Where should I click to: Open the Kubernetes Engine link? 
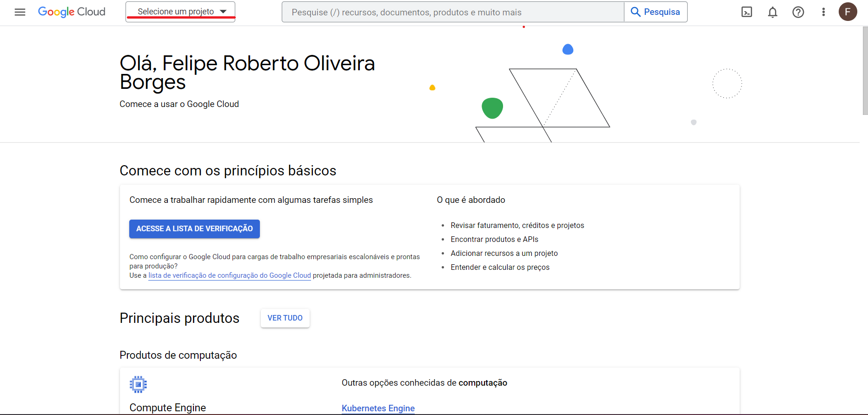point(378,408)
